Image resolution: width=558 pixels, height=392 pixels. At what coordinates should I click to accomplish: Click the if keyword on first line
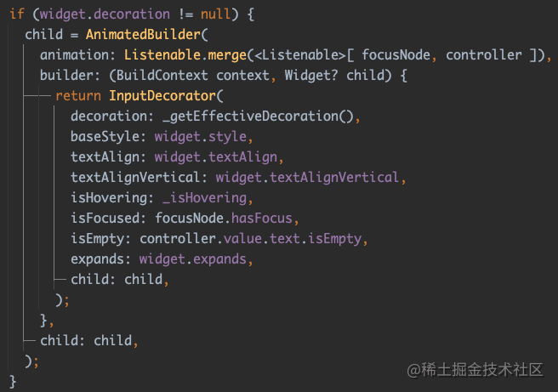coord(17,14)
